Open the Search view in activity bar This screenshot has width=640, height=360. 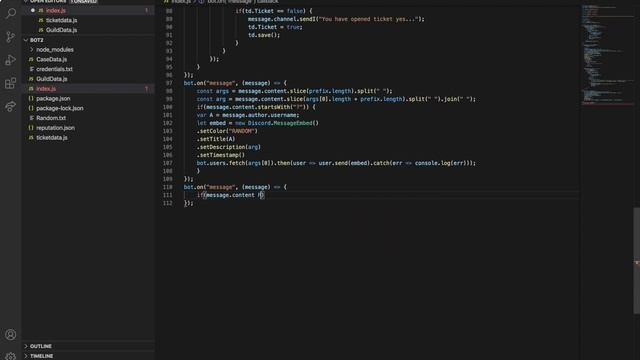tap(11, 13)
